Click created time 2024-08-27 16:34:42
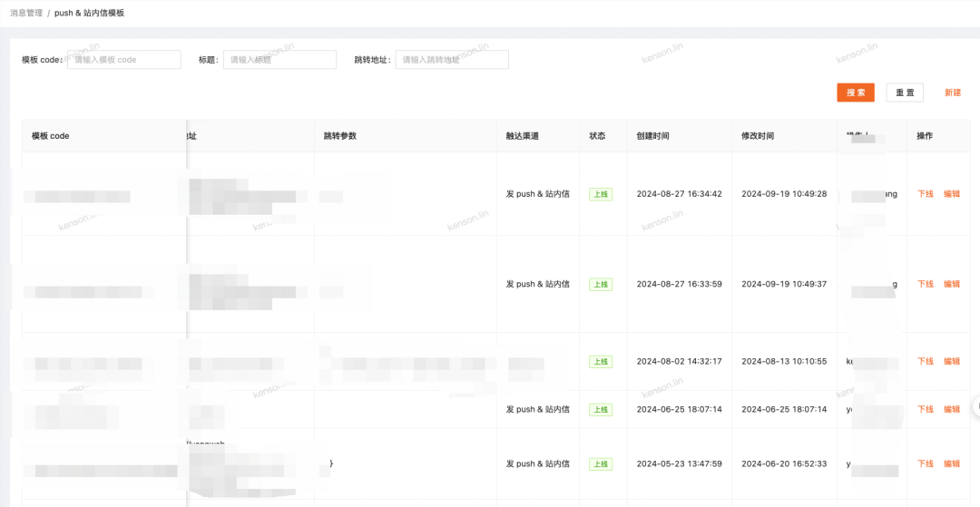Image resolution: width=980 pixels, height=507 pixels. [680, 194]
